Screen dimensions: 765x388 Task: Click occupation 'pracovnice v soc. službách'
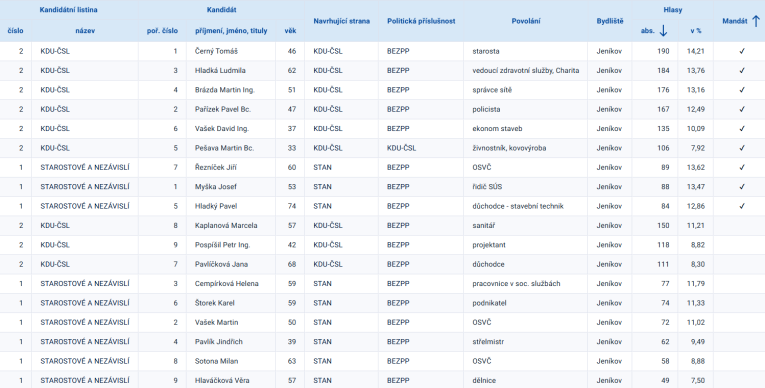tap(516, 284)
